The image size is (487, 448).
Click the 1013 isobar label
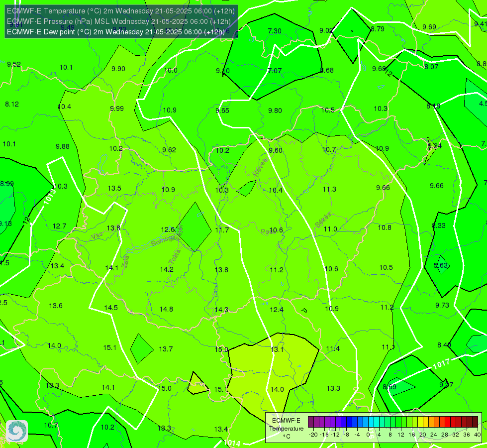pos(50,197)
